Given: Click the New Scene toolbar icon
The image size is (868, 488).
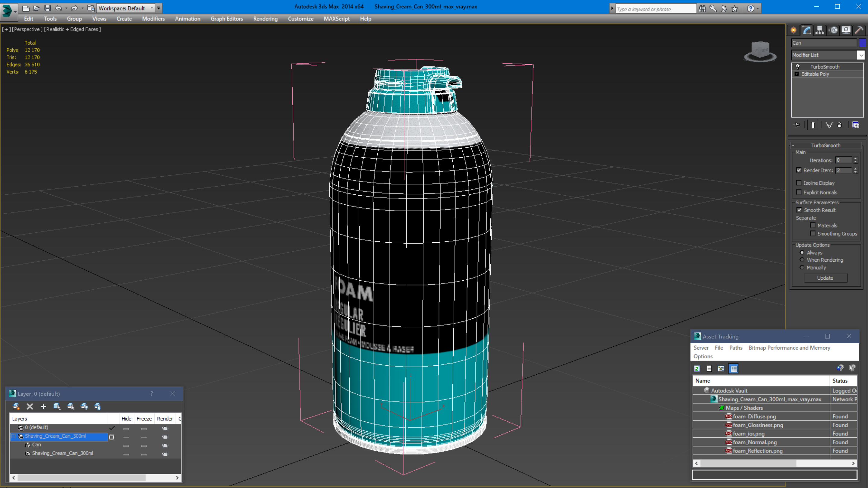Looking at the screenshot, I should click(26, 8).
